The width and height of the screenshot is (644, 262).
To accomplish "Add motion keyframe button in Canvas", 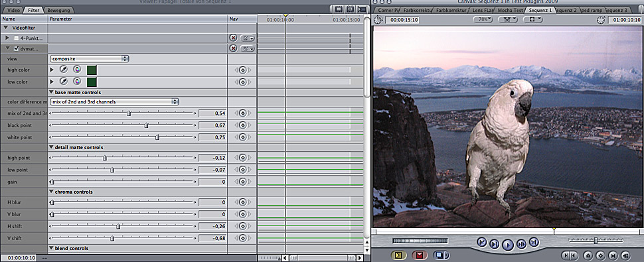I will click(600, 255).
